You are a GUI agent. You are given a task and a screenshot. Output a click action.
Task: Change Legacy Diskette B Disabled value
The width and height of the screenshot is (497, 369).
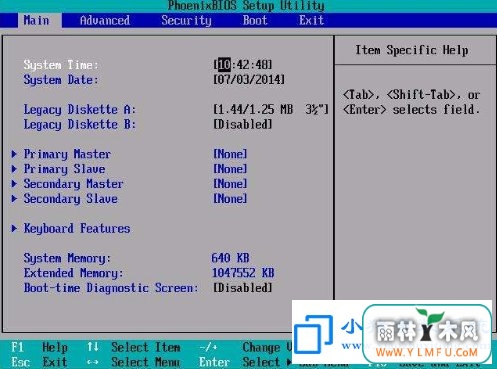243,124
